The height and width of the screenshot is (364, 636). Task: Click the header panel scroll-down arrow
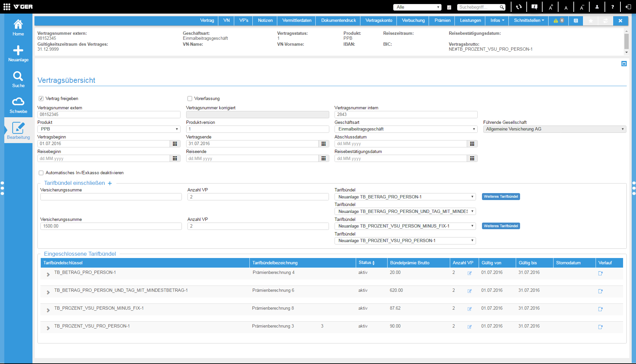(626, 53)
